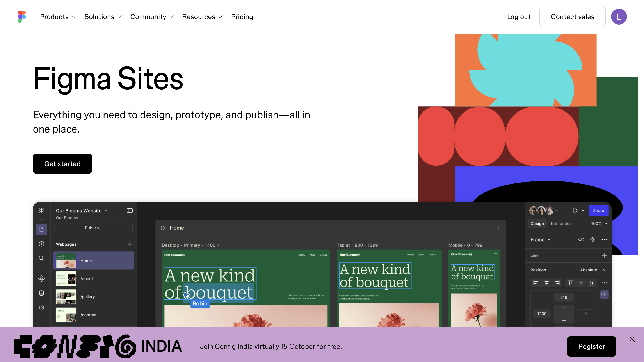
Task: Open the Absolute position dropdown
Action: click(593, 270)
